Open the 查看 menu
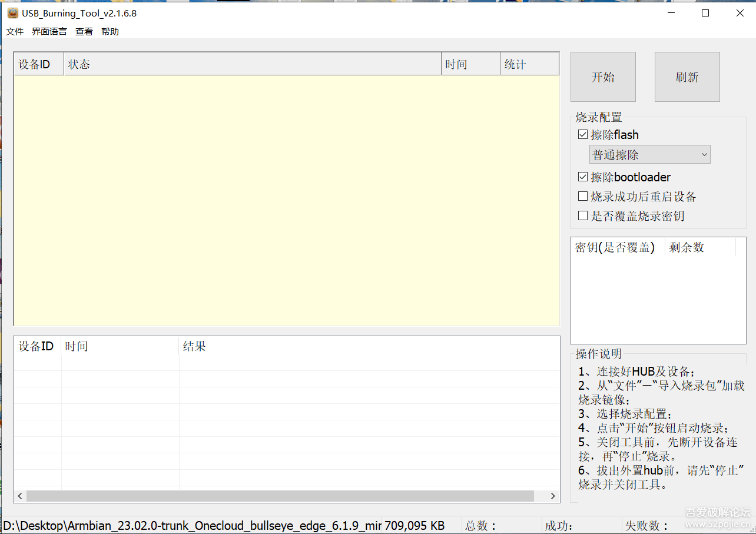This screenshot has width=756, height=534. click(x=84, y=32)
